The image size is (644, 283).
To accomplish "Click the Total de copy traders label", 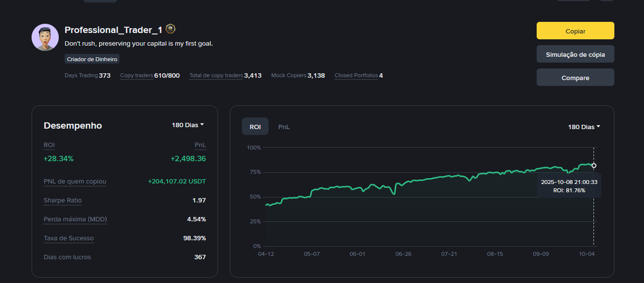I will tap(216, 75).
